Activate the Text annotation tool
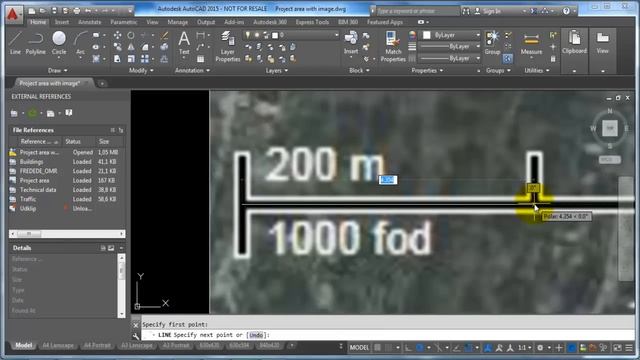This screenshot has width=640, height=360. (x=184, y=43)
